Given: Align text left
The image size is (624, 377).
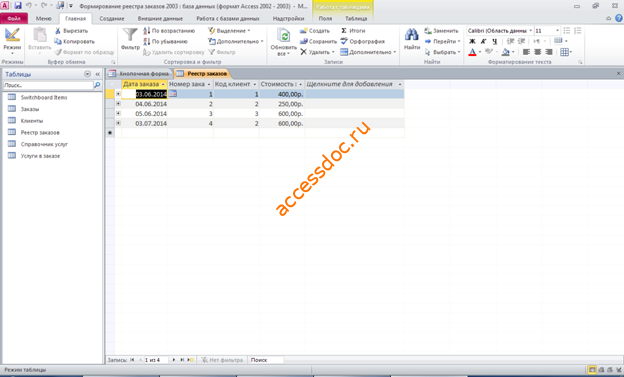Looking at the screenshot, I should point(526,52).
